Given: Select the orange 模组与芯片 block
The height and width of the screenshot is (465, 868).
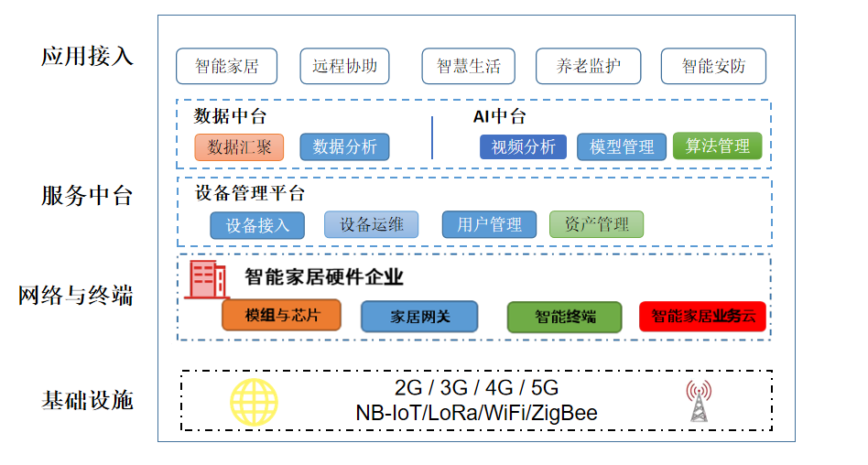Looking at the screenshot, I should 281,315.
